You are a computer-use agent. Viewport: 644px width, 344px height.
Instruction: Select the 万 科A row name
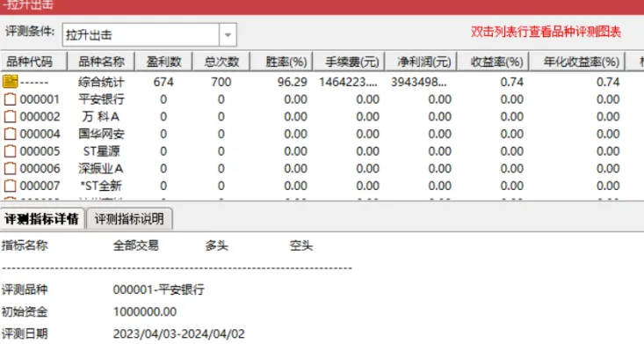pos(101,116)
